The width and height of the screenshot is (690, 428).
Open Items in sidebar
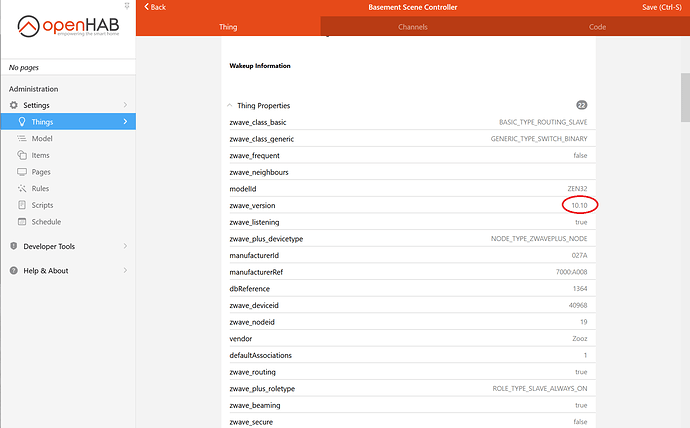coord(68,155)
